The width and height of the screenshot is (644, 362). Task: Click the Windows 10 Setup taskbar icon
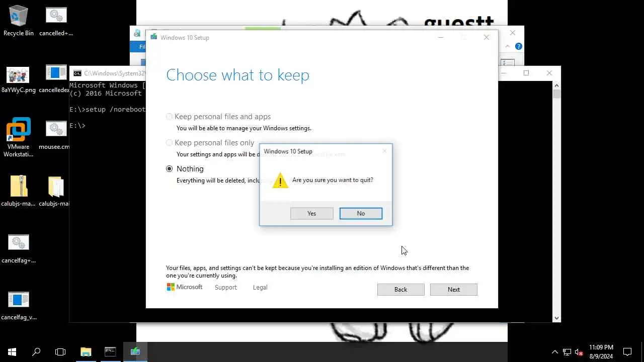pos(135,352)
